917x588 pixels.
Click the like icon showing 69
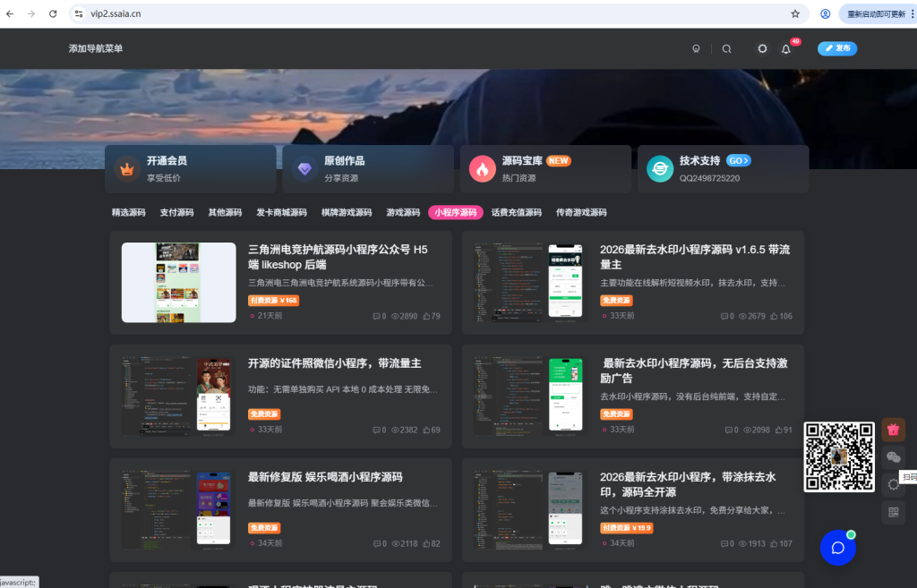coord(427,430)
